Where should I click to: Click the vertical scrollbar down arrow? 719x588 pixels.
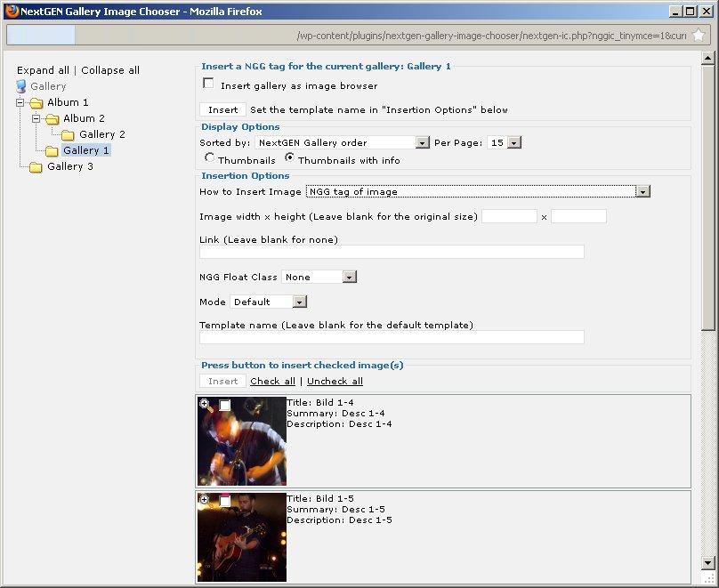click(x=708, y=562)
